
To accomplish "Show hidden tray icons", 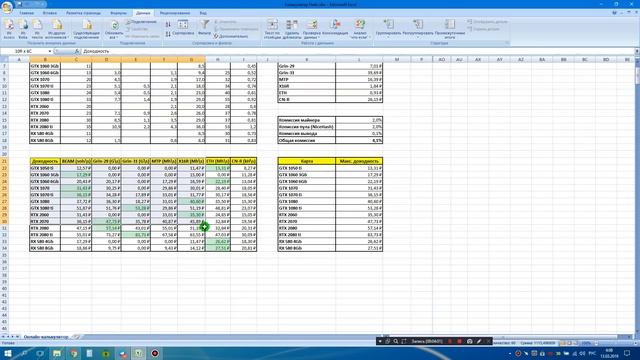I will [509, 353].
